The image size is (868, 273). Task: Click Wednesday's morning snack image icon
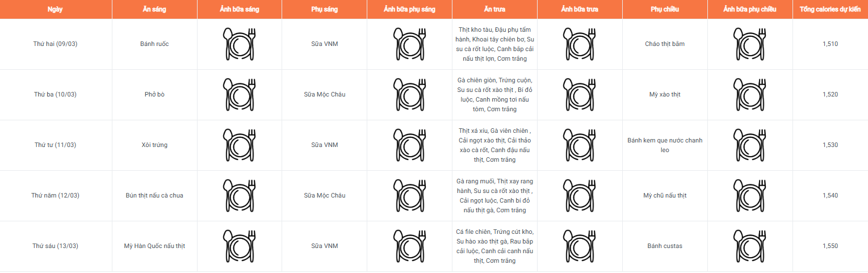[409, 145]
